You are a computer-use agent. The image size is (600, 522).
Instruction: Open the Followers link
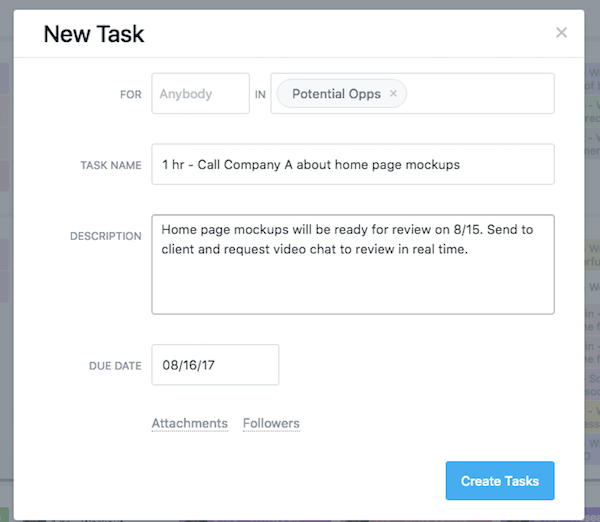[x=271, y=423]
